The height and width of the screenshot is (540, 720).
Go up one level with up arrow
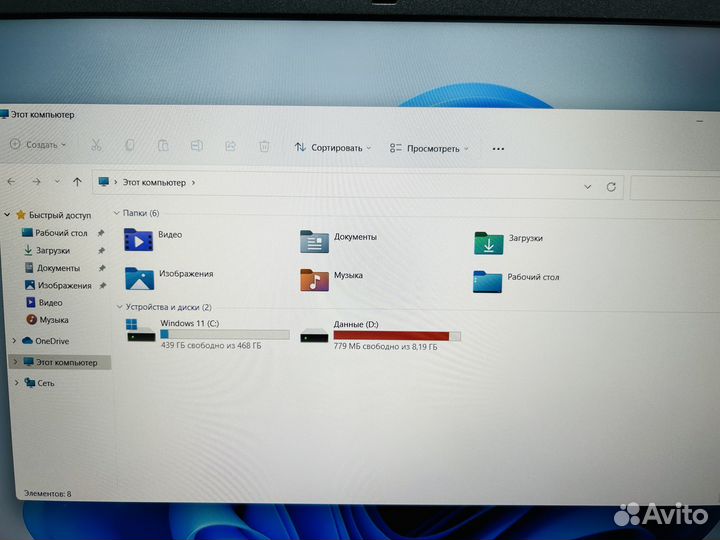(x=77, y=182)
